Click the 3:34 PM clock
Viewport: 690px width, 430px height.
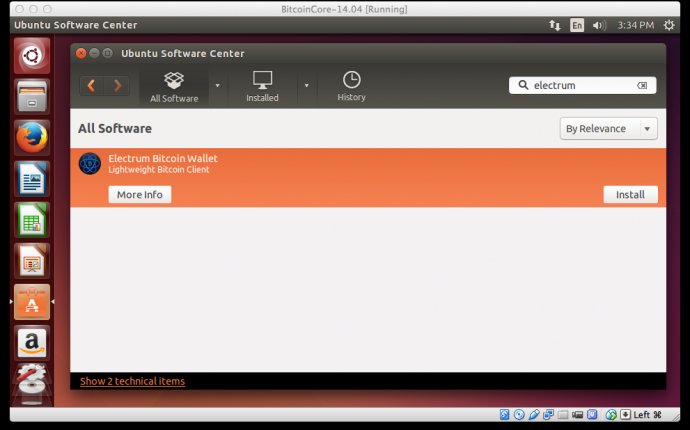635,25
